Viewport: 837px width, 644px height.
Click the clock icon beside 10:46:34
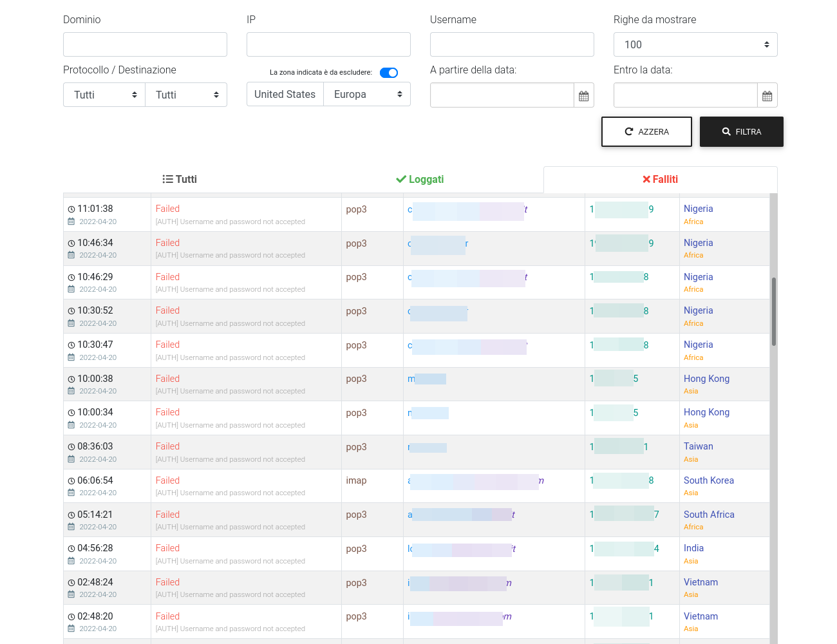tap(71, 243)
